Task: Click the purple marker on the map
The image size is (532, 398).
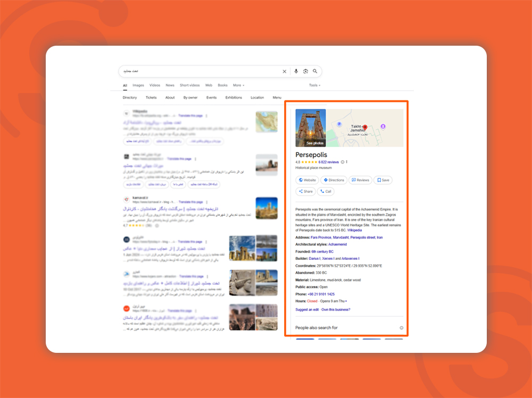Action: coord(383,126)
